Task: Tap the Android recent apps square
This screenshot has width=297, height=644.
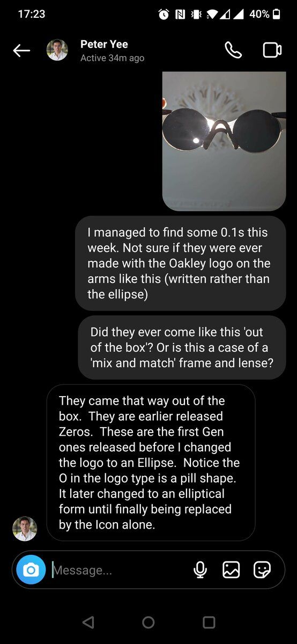Action: [209, 622]
